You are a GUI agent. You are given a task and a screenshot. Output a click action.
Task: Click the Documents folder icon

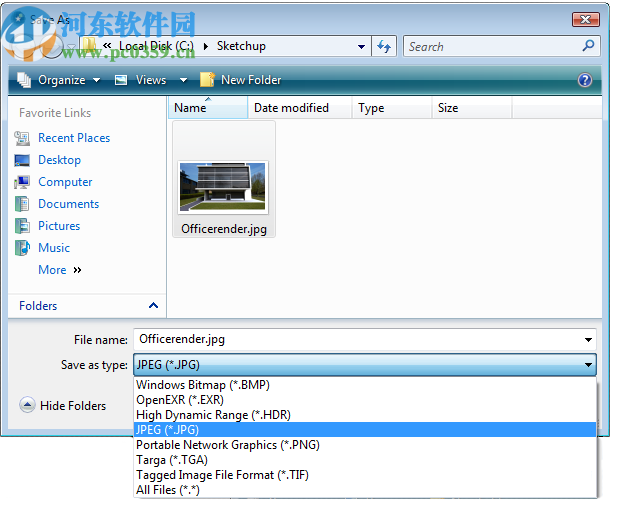[x=22, y=204]
